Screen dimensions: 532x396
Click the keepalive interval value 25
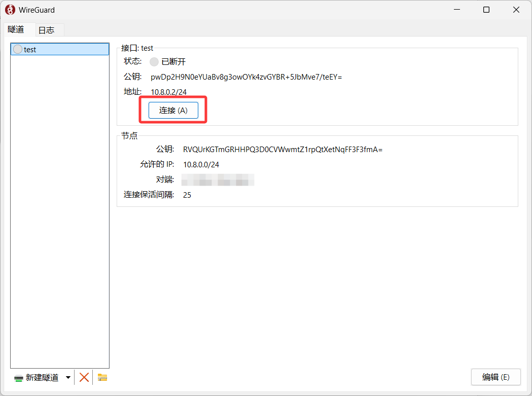(187, 195)
